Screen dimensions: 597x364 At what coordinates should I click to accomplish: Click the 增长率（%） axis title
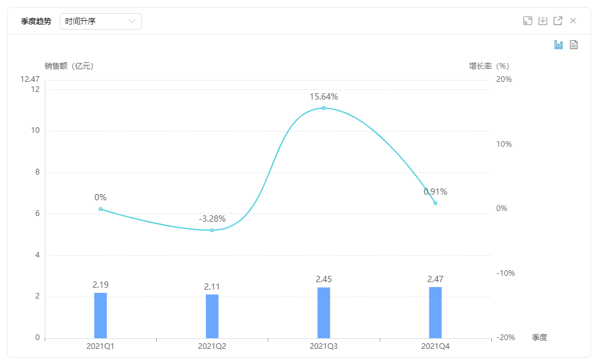[489, 66]
